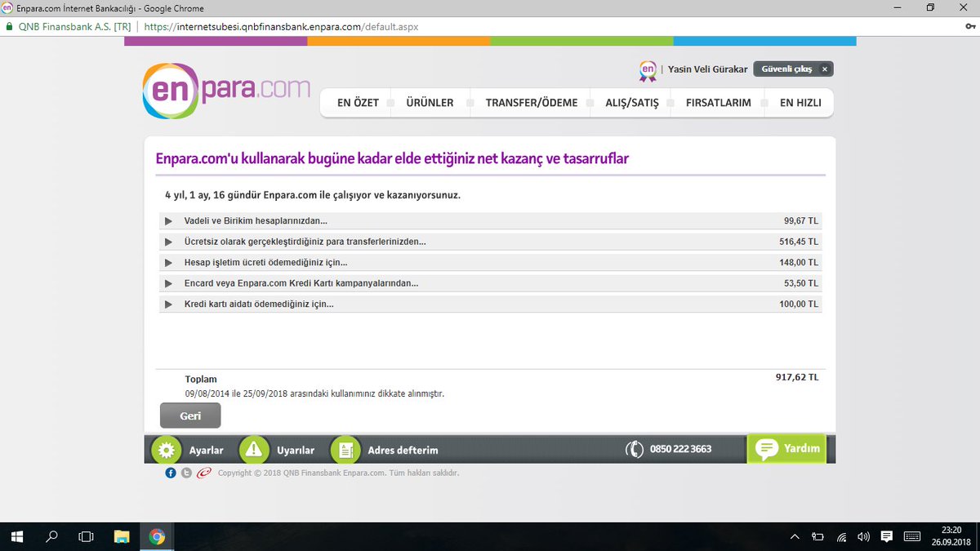Open the Twitter icon in the footer
Image resolution: width=980 pixels, height=551 pixels.
point(186,473)
